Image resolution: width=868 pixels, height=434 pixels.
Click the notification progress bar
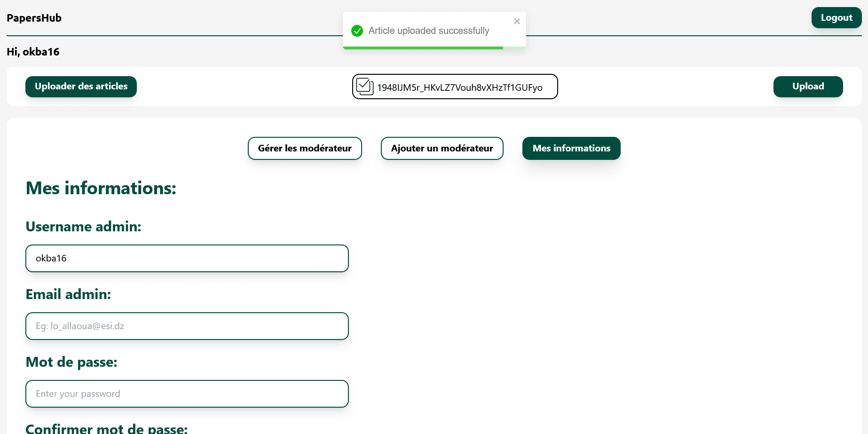coord(434,48)
